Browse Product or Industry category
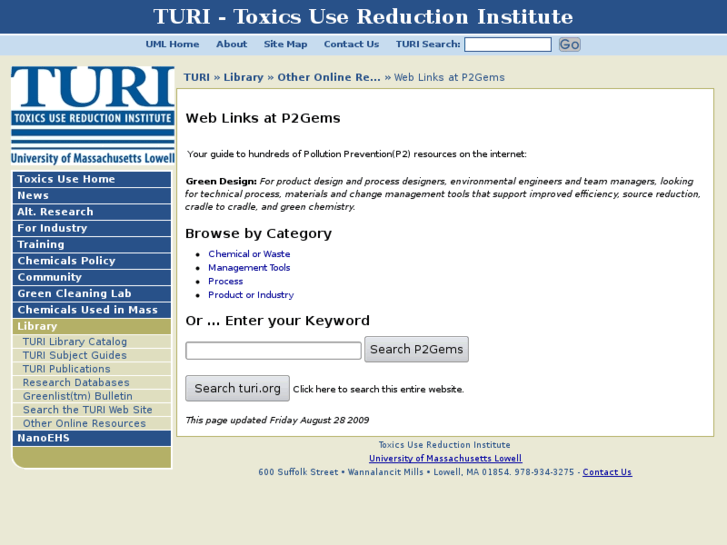The height and width of the screenshot is (545, 727). click(x=251, y=295)
